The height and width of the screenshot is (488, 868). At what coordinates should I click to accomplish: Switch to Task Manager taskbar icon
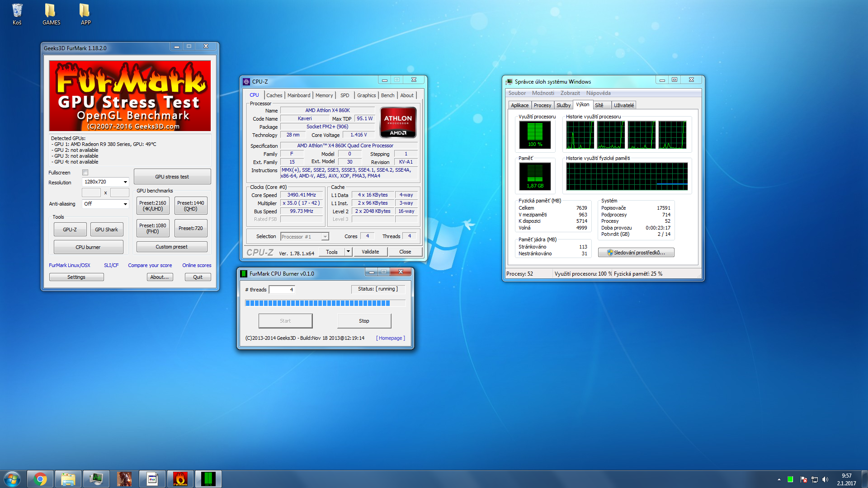tap(96, 479)
